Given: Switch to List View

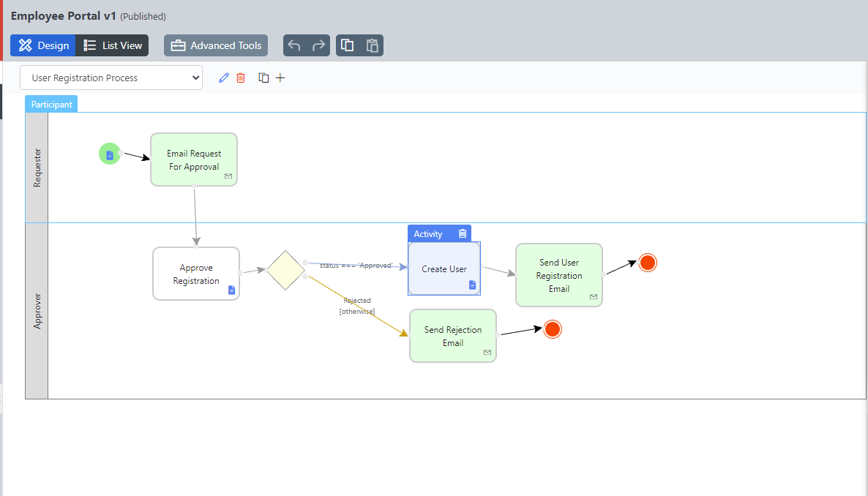Looking at the screenshot, I should [113, 45].
